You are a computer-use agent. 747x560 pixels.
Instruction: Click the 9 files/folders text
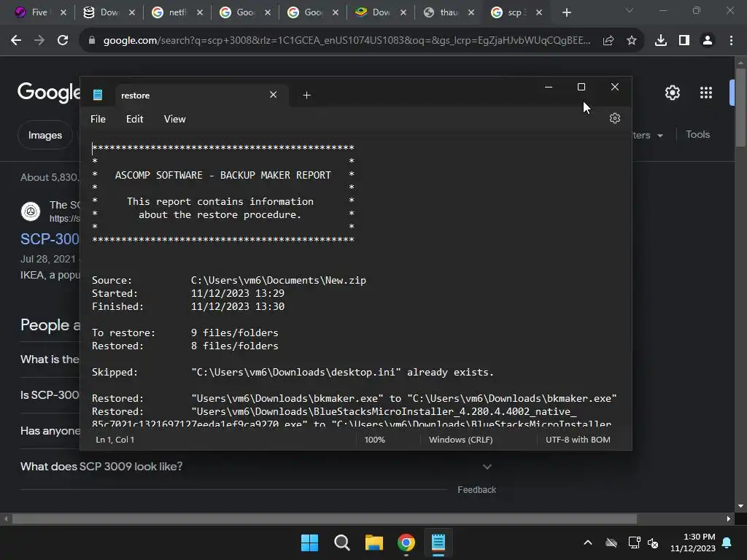(x=234, y=332)
